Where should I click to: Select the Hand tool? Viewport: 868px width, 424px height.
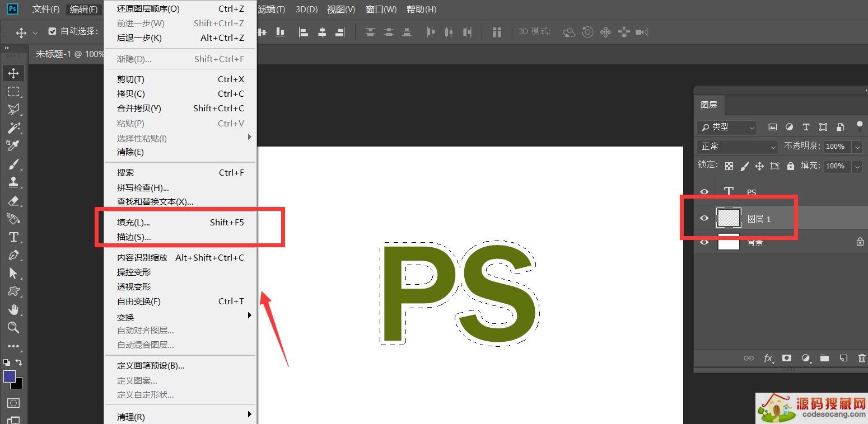[13, 309]
